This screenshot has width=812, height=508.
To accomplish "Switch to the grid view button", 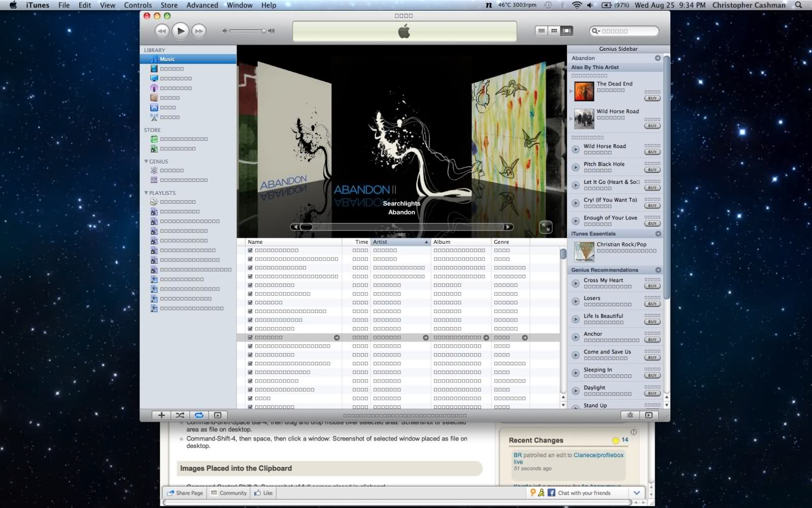I will [x=554, y=31].
